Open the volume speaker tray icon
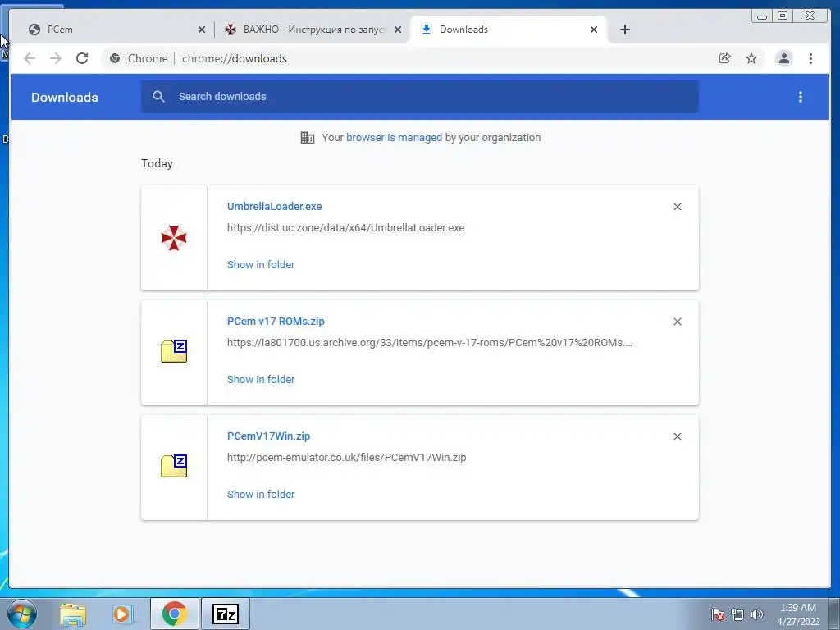This screenshot has height=630, width=840. (757, 614)
